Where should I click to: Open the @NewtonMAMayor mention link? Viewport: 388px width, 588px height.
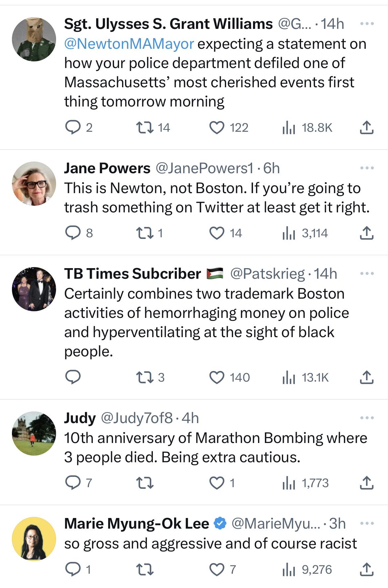[129, 44]
